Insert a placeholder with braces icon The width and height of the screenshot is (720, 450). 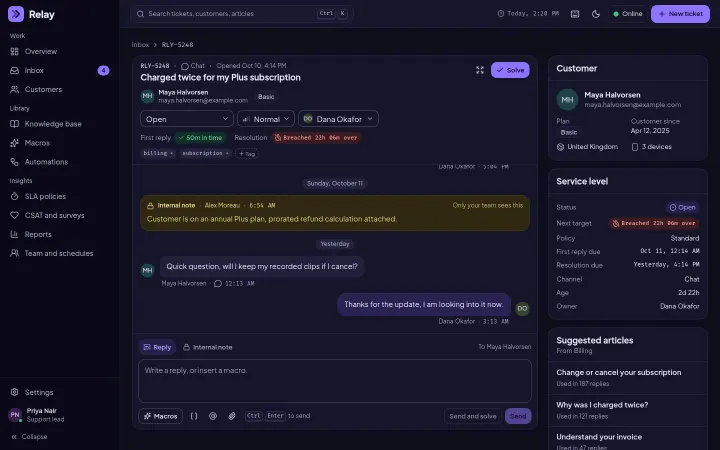click(194, 416)
